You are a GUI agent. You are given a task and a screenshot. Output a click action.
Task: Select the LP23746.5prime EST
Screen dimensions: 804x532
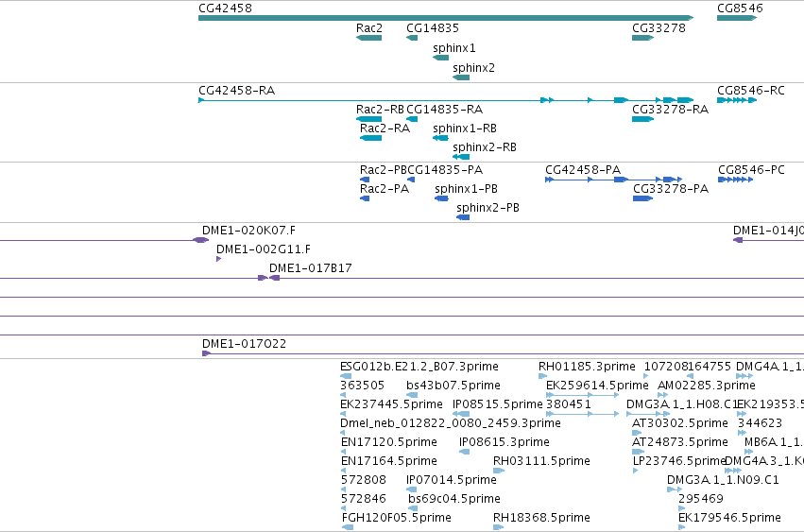[635, 471]
